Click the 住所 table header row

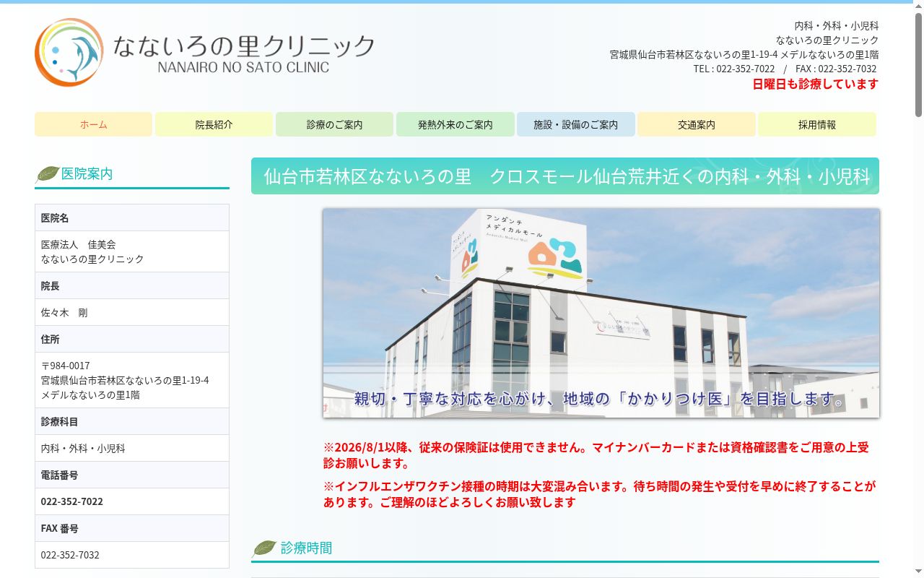point(132,339)
